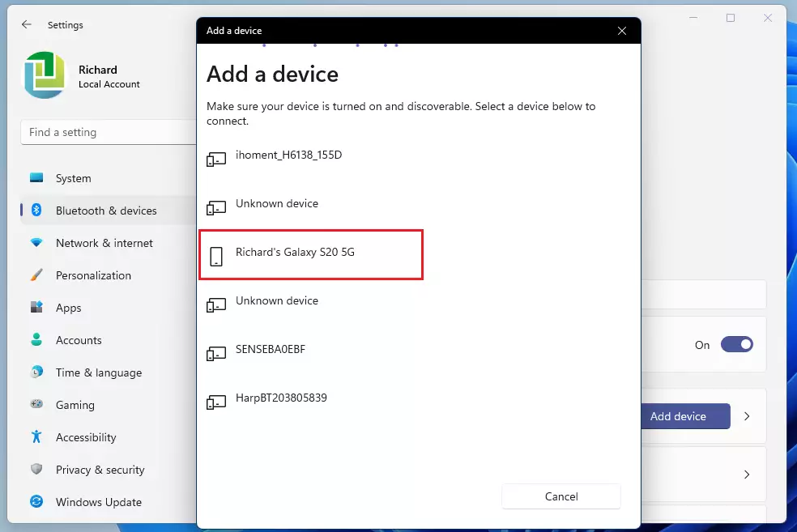Screen dimensions: 797x532
Task: Click the Network wifi icon in sidebar
Action: coord(36,242)
